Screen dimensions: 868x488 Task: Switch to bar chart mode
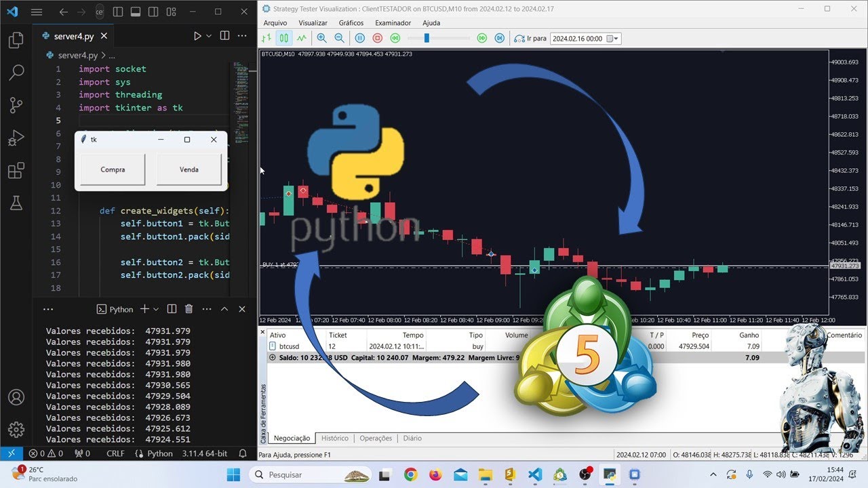click(267, 39)
